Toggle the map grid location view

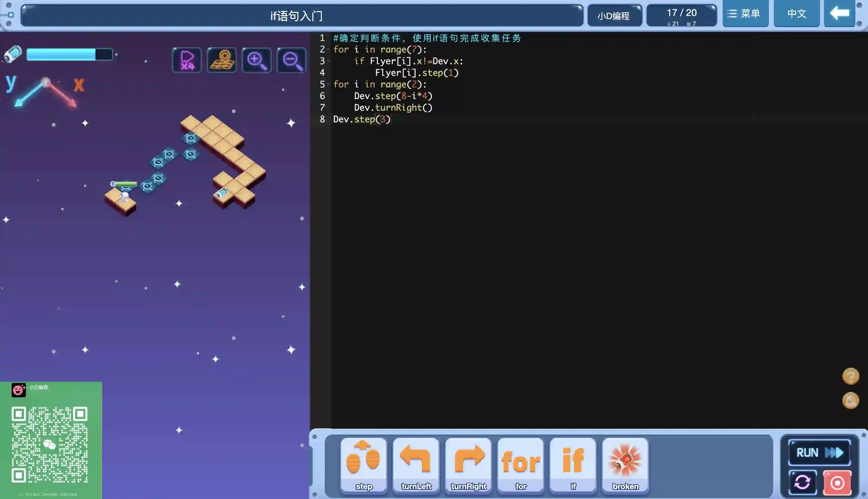222,60
